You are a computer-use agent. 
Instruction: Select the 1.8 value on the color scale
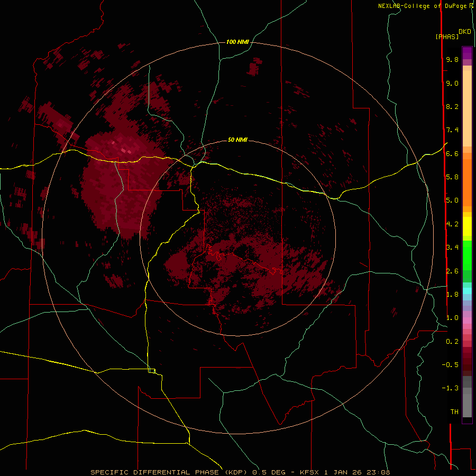[x=452, y=295]
